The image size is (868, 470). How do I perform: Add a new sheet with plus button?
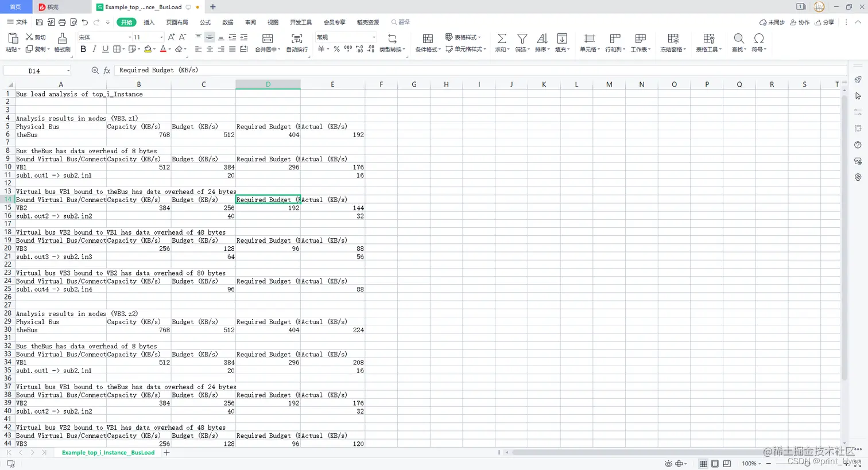click(x=166, y=453)
